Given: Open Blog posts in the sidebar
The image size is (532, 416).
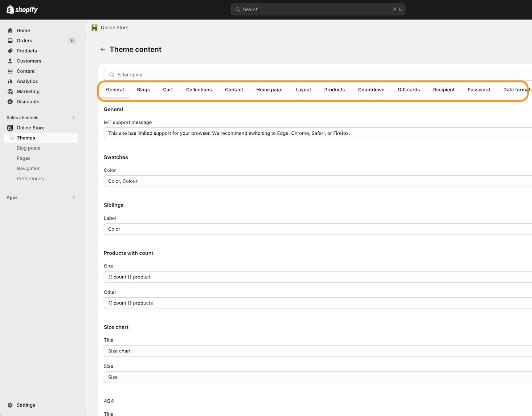Looking at the screenshot, I should click(28, 148).
